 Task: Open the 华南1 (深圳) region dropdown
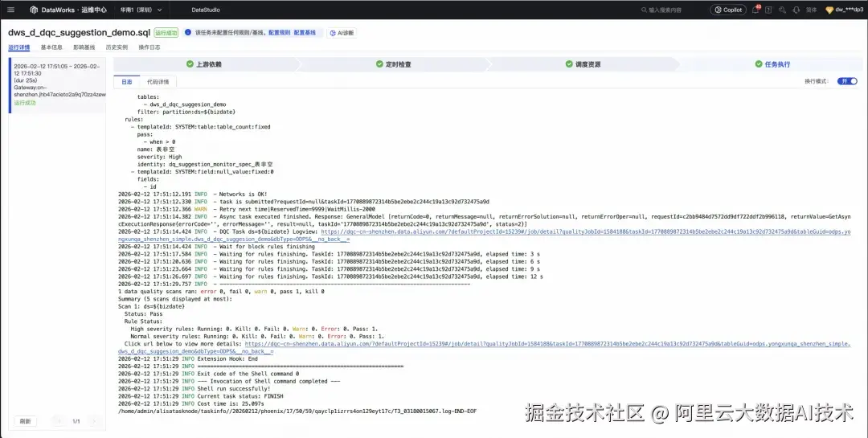click(141, 10)
